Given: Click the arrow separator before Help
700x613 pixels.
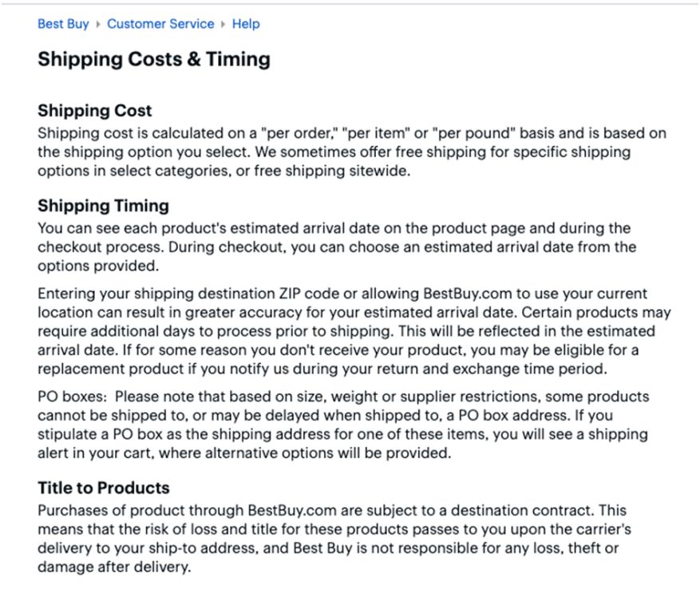Looking at the screenshot, I should tap(223, 24).
